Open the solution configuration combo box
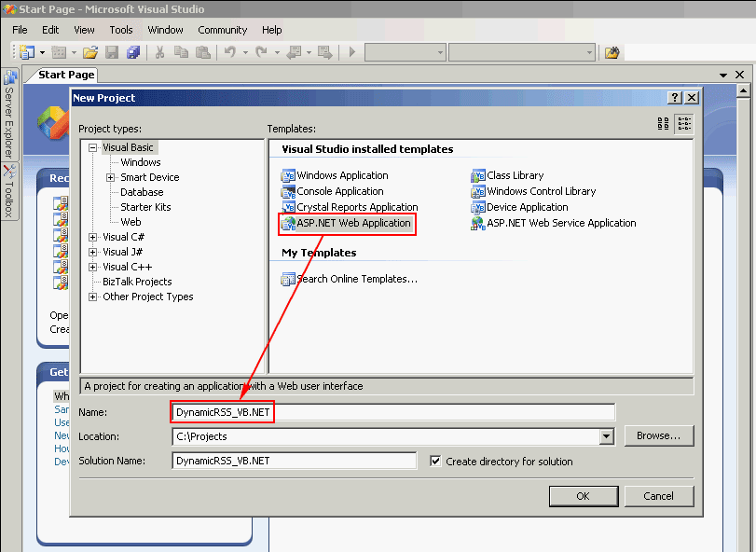The image size is (756, 552). click(x=405, y=52)
